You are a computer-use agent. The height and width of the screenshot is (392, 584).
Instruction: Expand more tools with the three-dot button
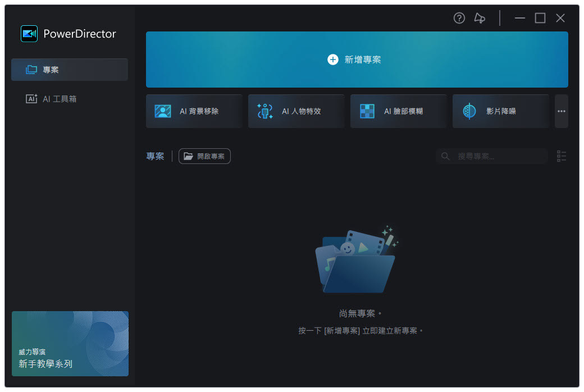coord(562,111)
